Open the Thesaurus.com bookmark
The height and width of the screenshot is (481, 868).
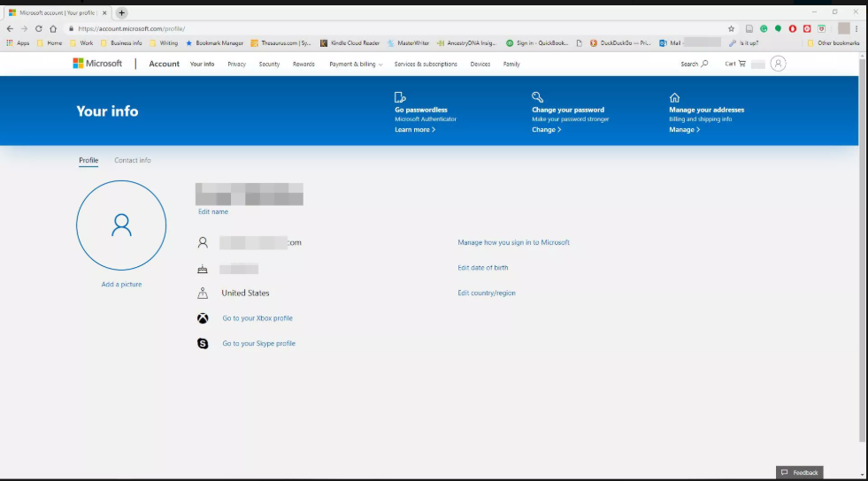281,42
